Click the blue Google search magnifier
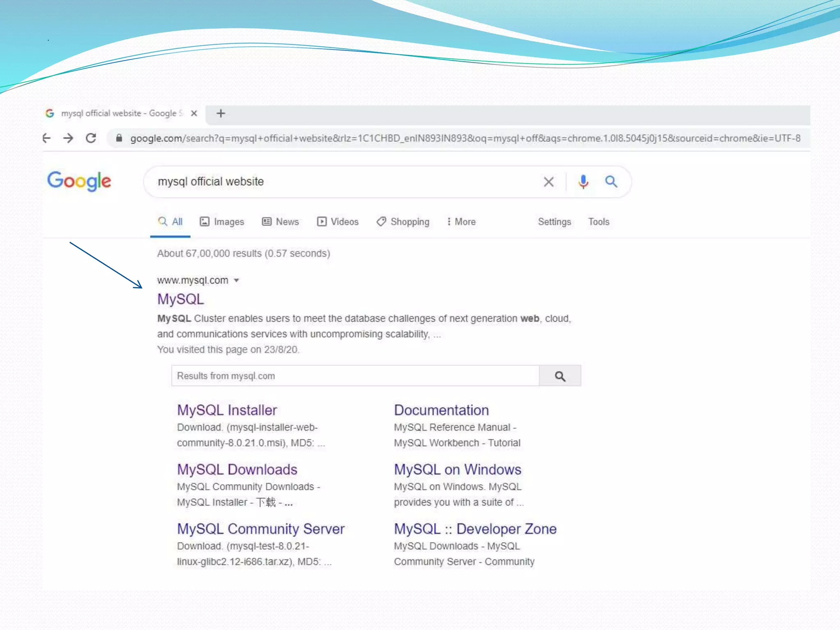The height and width of the screenshot is (630, 840). click(611, 181)
